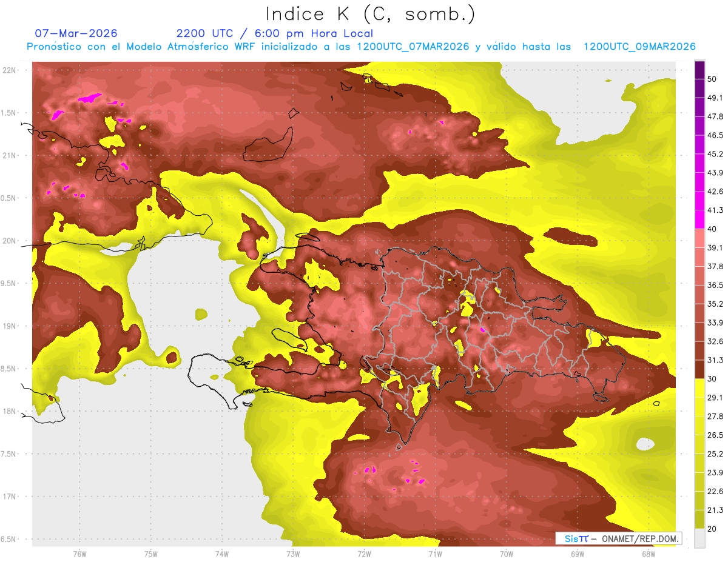
Task: Click the colorbar value '39.1'
Action: pos(715,247)
